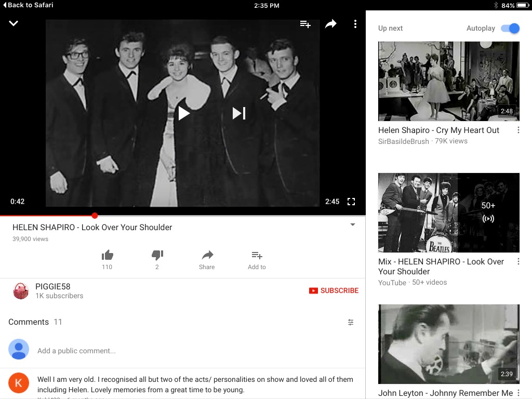Click the red video progress scrubber
Screen dimensions: 532x399
point(95,216)
